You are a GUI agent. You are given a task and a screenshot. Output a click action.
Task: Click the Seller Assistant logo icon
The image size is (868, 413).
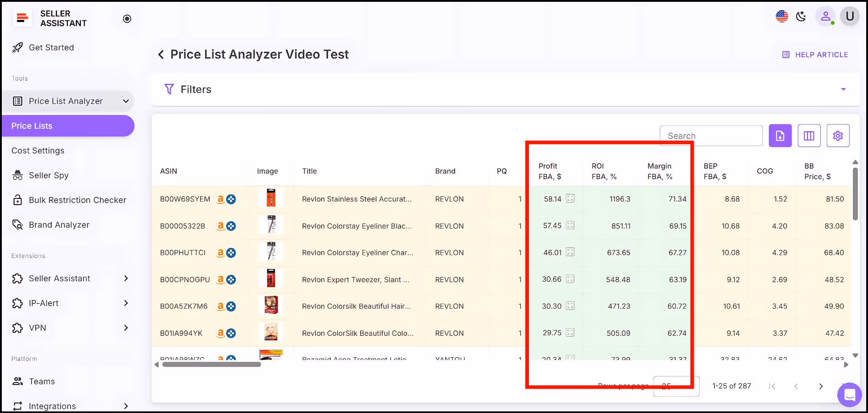point(22,18)
